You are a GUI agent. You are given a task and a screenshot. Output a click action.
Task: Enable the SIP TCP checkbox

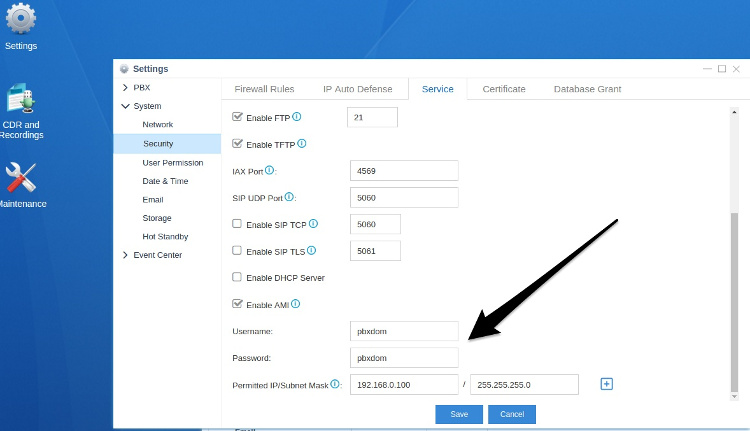(237, 224)
